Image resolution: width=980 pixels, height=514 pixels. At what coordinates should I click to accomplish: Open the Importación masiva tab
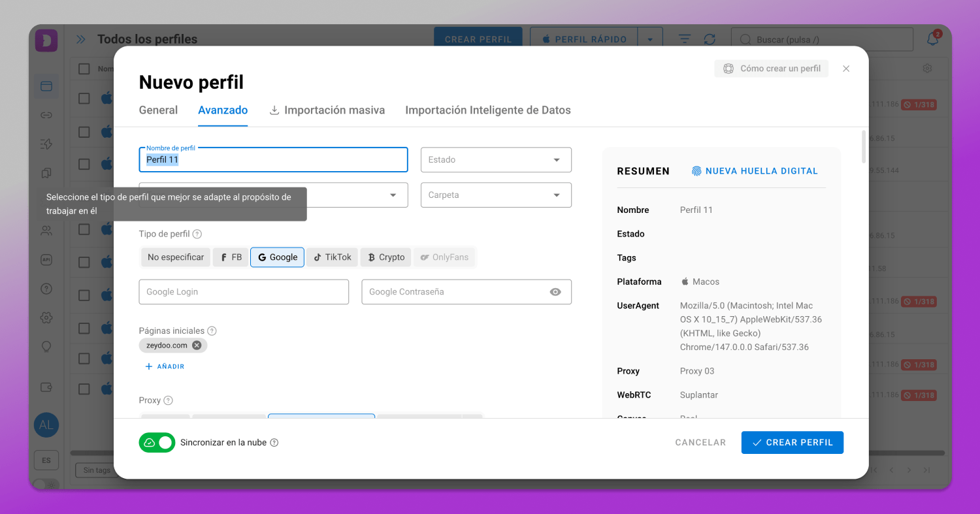point(327,110)
